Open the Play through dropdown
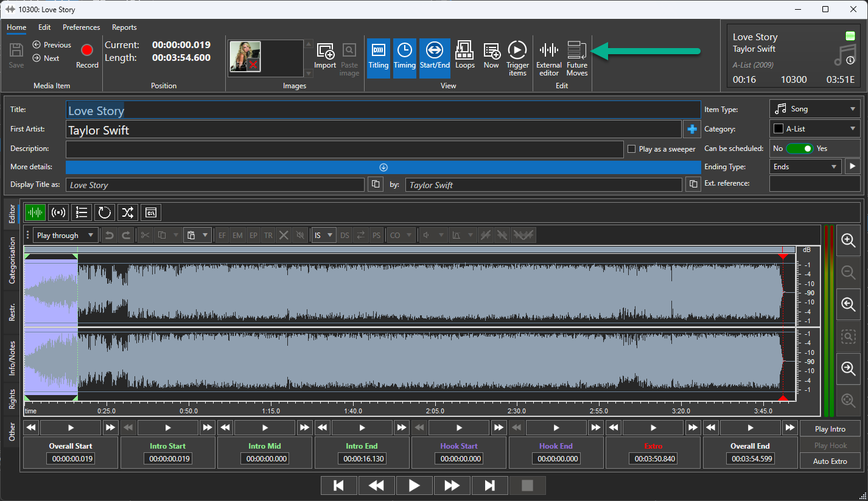The height and width of the screenshot is (501, 868). pyautogui.click(x=66, y=236)
